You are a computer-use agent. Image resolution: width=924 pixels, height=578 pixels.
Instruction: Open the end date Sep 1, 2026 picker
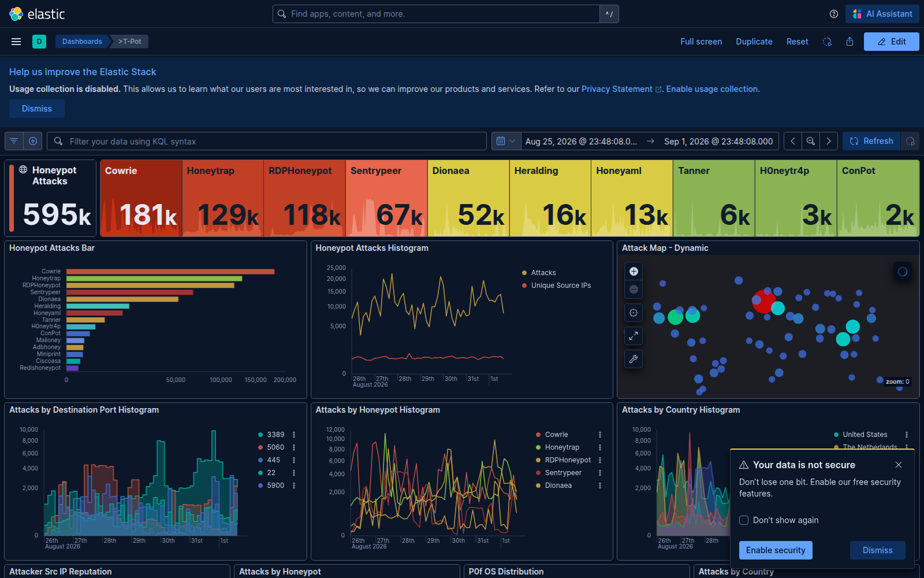click(x=718, y=141)
